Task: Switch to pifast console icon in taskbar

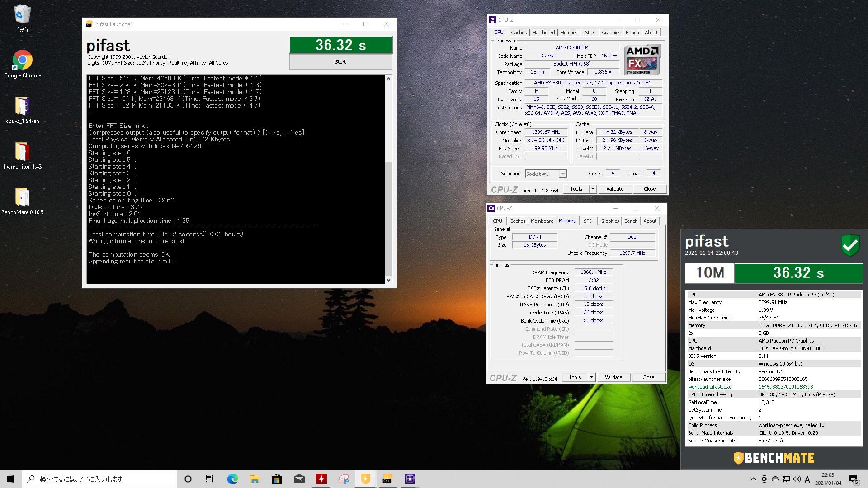Action: (x=387, y=479)
